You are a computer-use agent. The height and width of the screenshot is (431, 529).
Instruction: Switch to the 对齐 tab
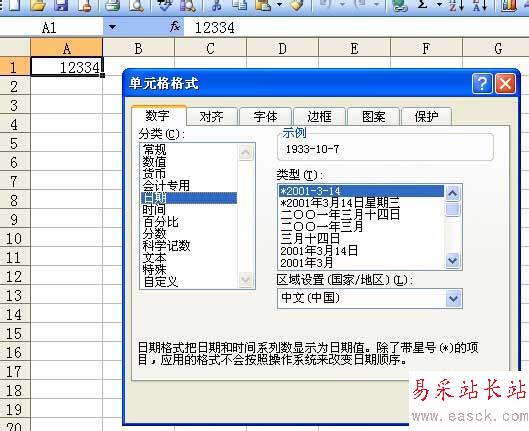pos(212,117)
